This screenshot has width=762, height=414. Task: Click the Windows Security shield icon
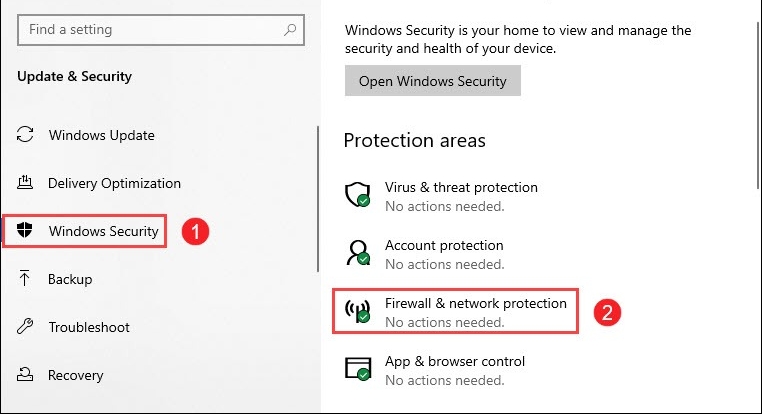(x=24, y=230)
